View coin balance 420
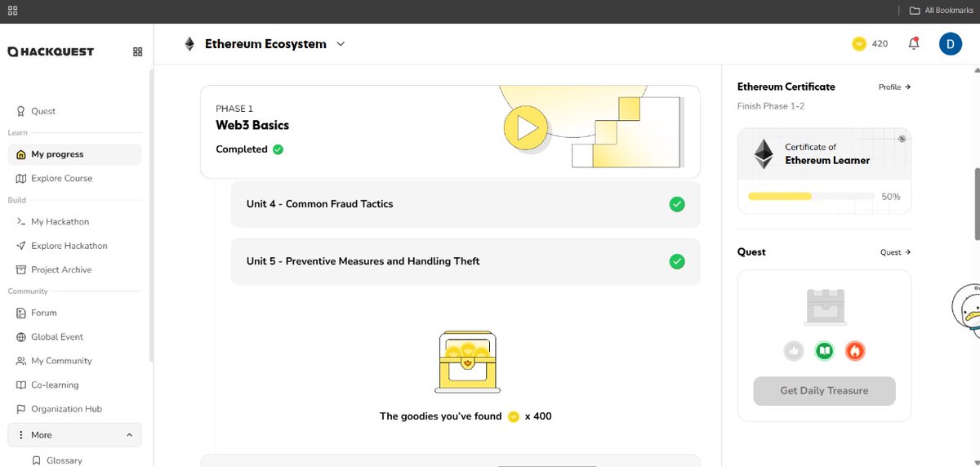 (880, 44)
